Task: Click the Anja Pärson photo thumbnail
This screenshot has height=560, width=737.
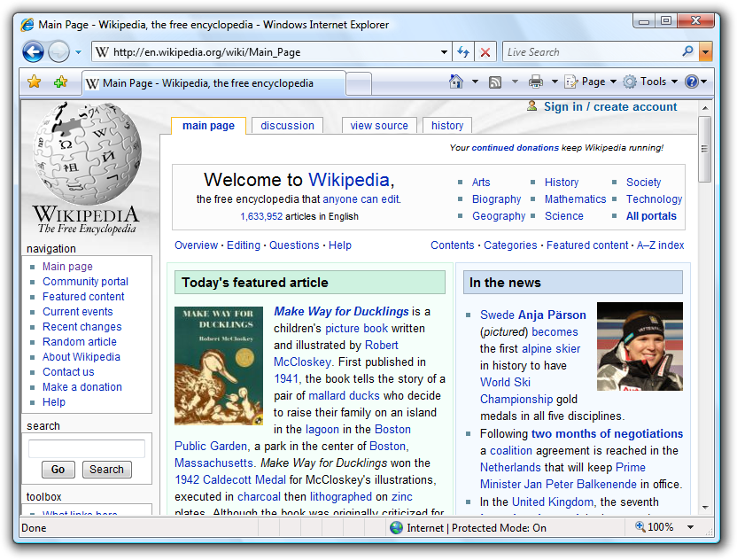Action: (640, 346)
